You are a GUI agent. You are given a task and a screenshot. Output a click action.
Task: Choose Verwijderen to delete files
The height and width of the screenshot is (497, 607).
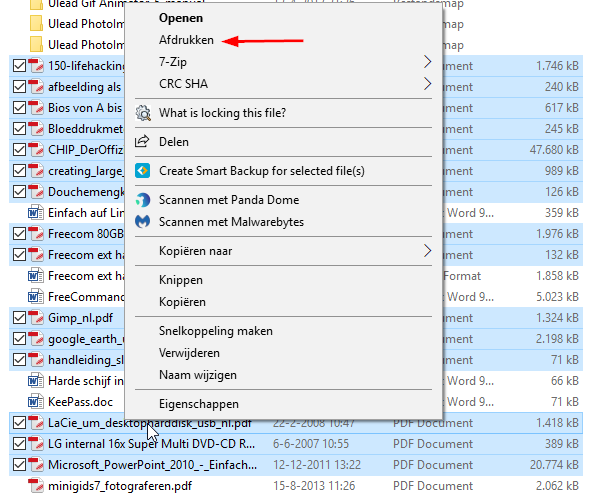pyautogui.click(x=189, y=353)
